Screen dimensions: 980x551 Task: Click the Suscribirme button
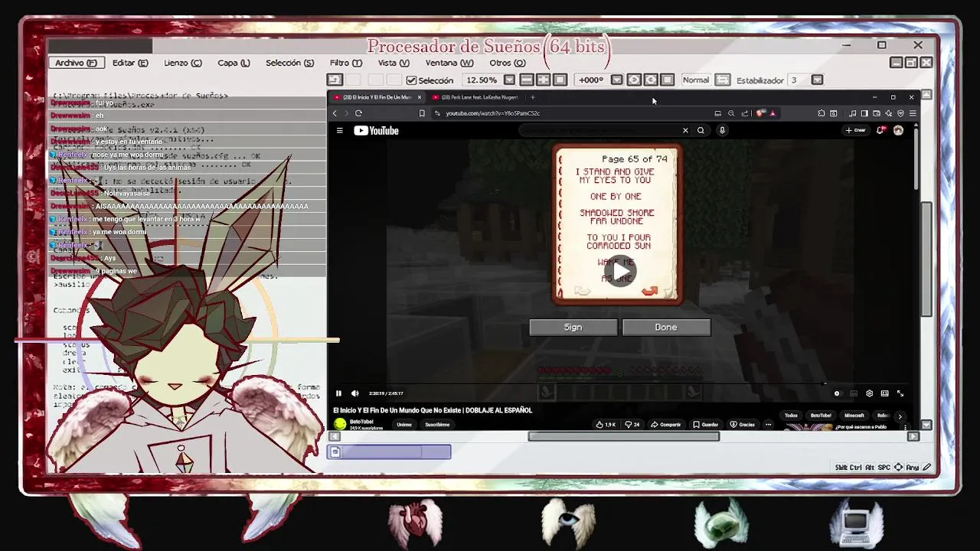tap(437, 425)
